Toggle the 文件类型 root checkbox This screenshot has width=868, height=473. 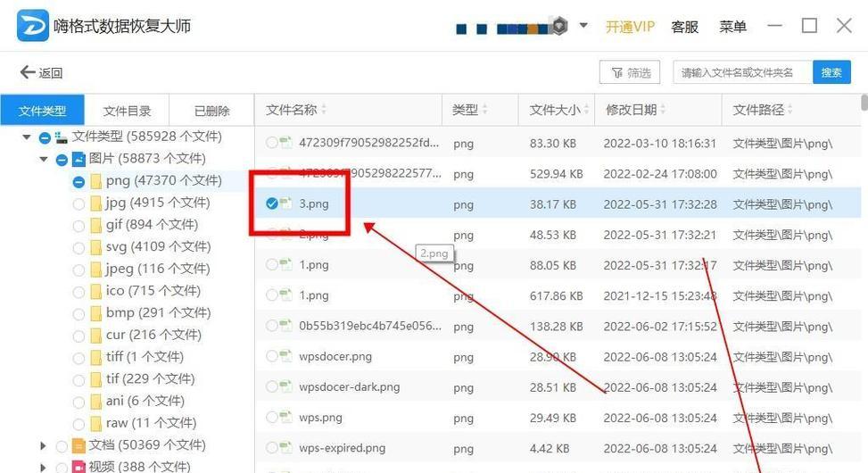tap(45, 137)
